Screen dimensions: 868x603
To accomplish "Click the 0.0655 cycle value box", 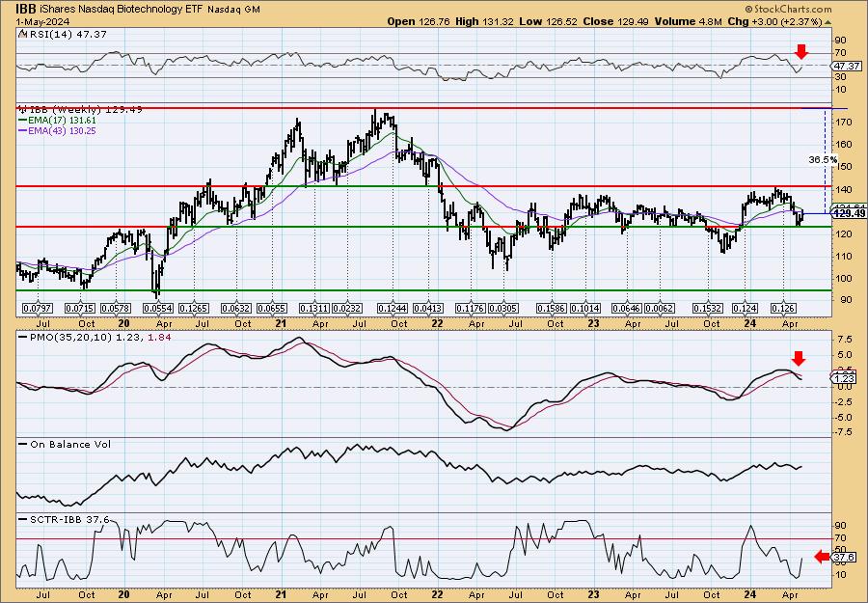I will pos(272,308).
